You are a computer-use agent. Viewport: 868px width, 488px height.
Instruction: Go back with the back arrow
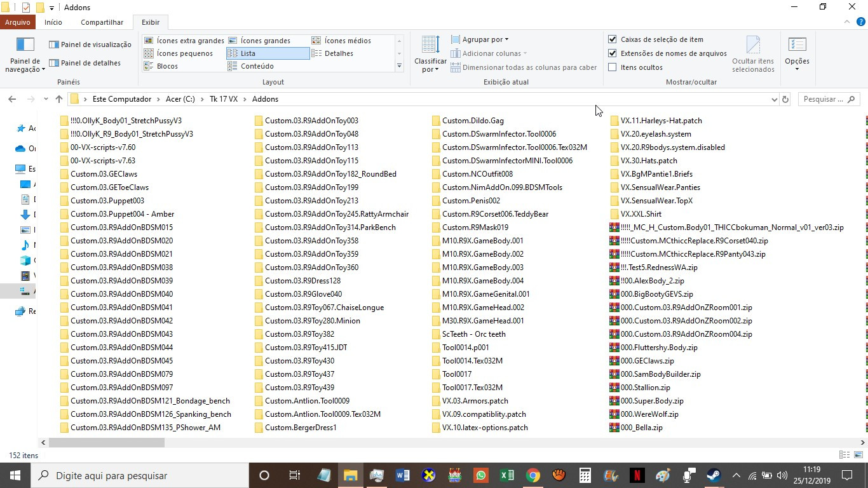pos(12,99)
